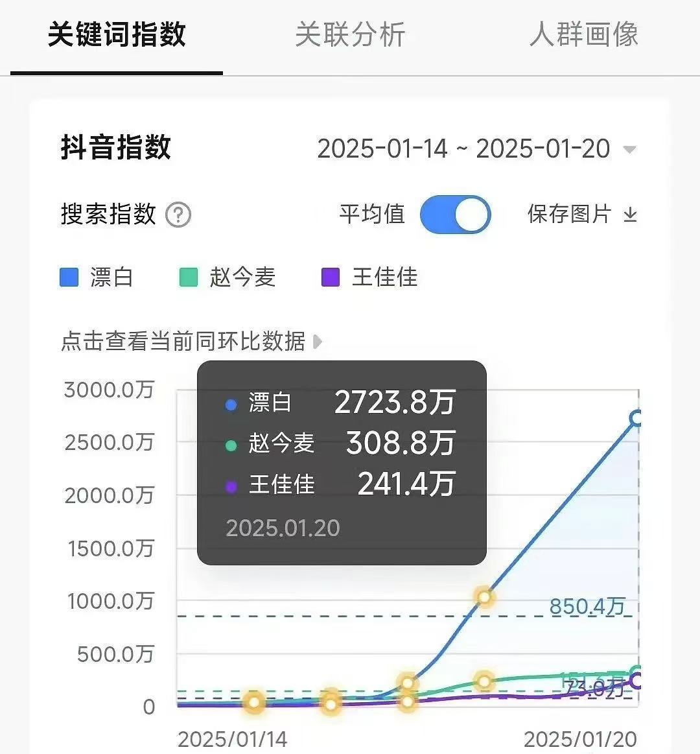Click the 搜索指数 help question mark icon
The height and width of the screenshot is (754, 700).
point(178,215)
